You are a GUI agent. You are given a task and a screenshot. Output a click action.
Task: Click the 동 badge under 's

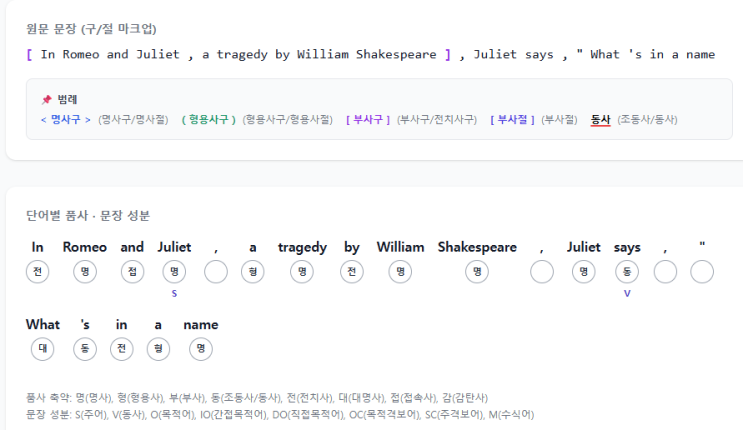point(85,349)
